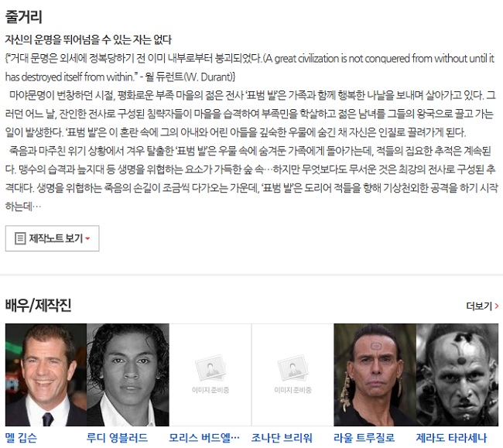Click the 조나단 브리워 name link
503x448 pixels.
pyautogui.click(x=282, y=438)
